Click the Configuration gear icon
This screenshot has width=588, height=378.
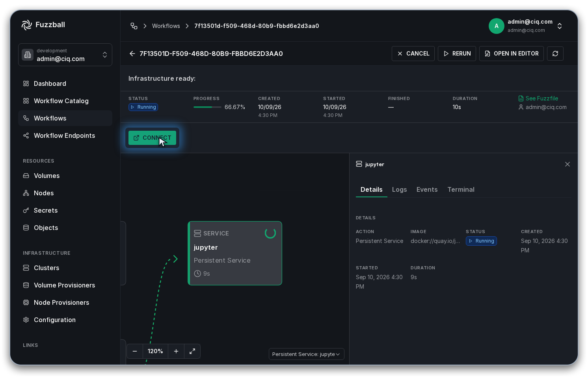click(x=26, y=320)
